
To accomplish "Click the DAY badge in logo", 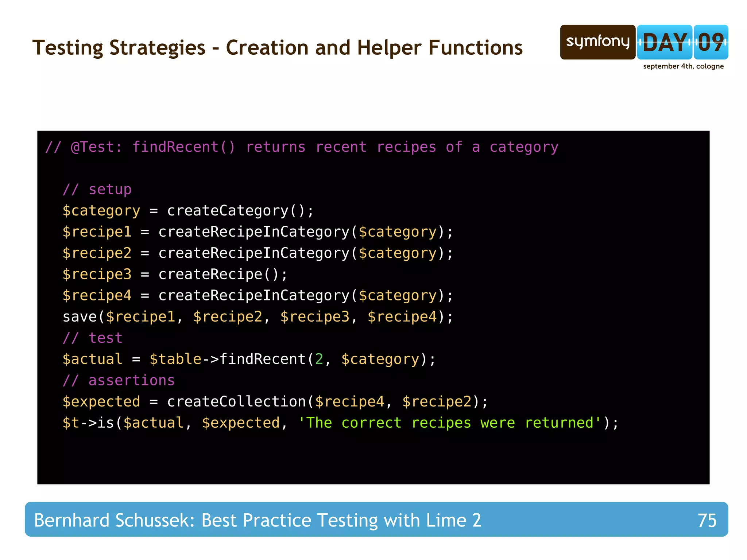I will [664, 42].
